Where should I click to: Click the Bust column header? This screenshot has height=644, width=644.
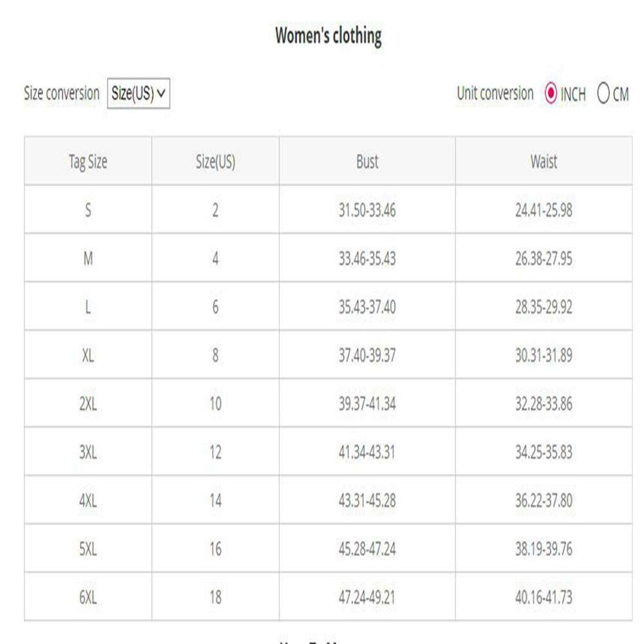pos(367,161)
